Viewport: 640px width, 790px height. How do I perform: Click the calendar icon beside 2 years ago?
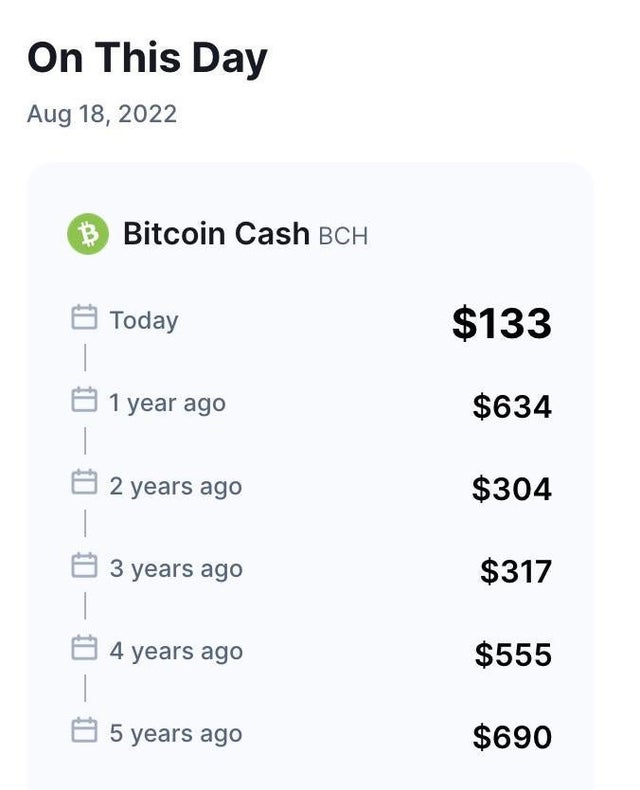[x=84, y=482]
